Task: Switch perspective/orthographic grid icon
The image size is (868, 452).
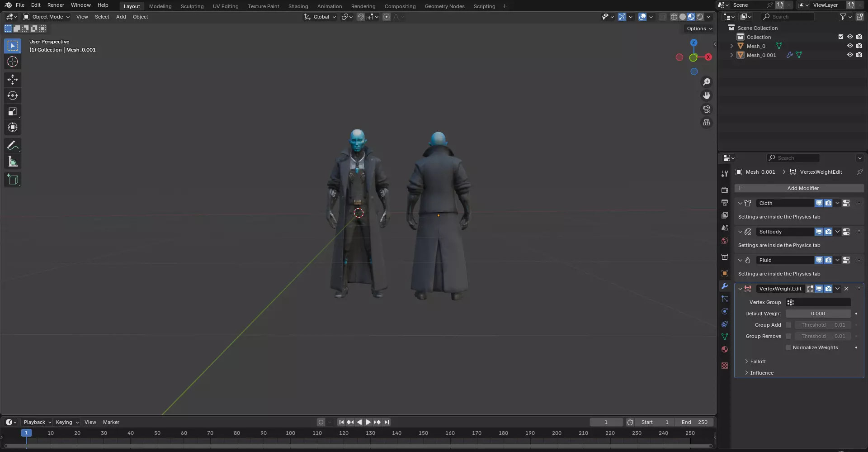Action: 706,123
